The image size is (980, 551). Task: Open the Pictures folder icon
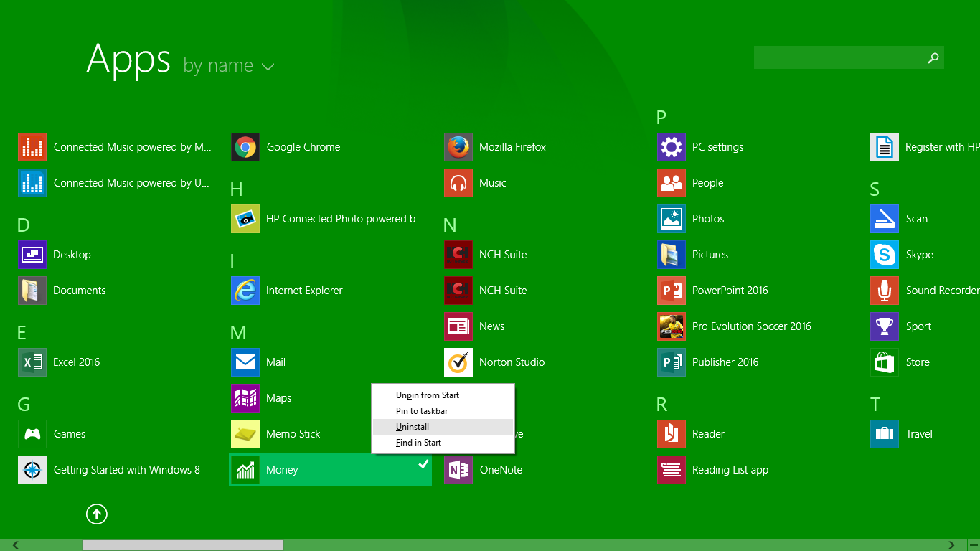click(672, 255)
